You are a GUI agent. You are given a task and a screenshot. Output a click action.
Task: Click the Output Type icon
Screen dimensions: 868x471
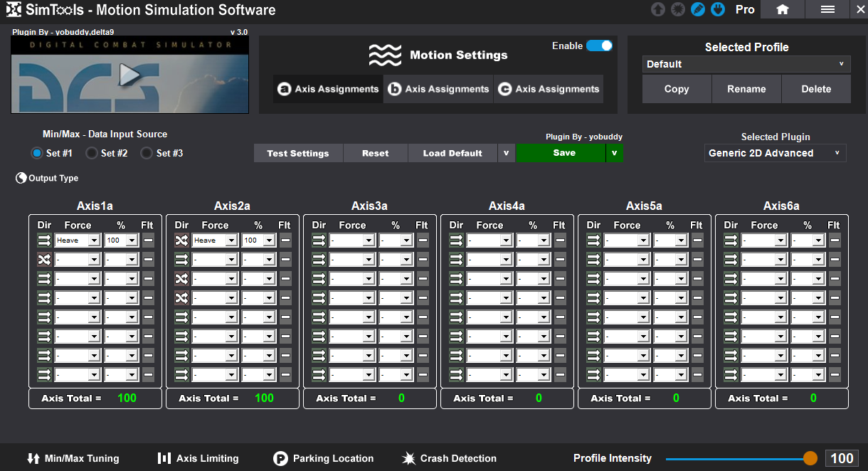click(21, 179)
